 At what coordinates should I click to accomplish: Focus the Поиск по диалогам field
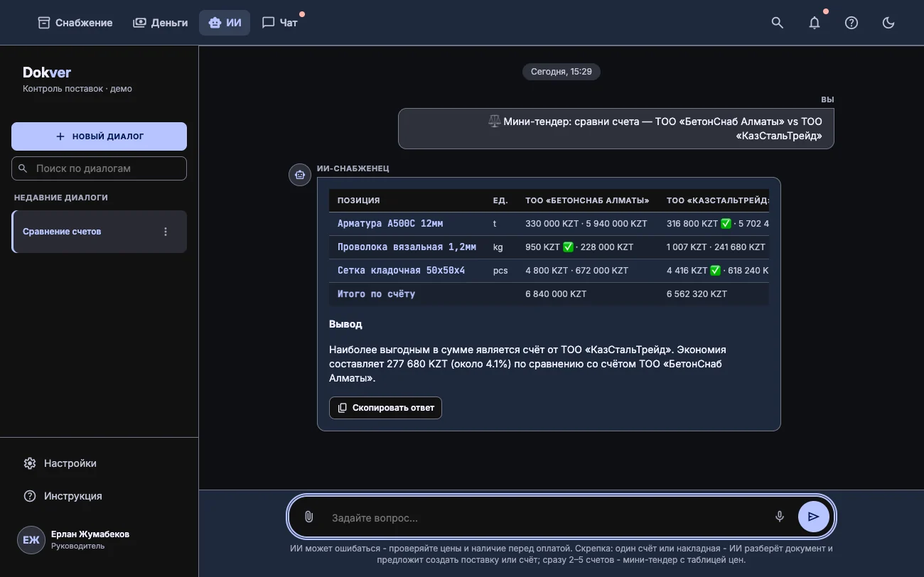pyautogui.click(x=99, y=168)
